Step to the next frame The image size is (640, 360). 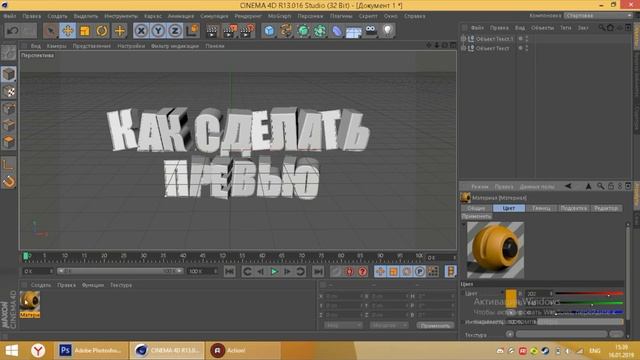[x=287, y=271]
